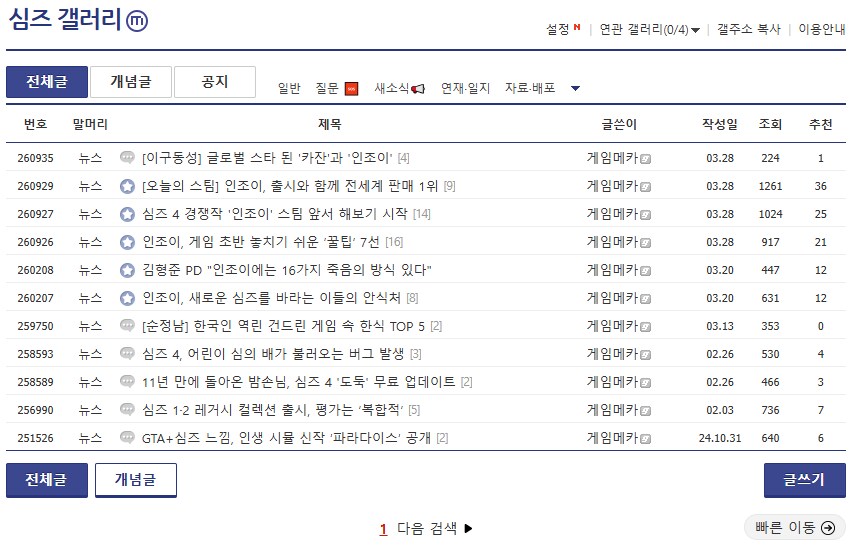Click the red icon next to 질문

[x=352, y=89]
